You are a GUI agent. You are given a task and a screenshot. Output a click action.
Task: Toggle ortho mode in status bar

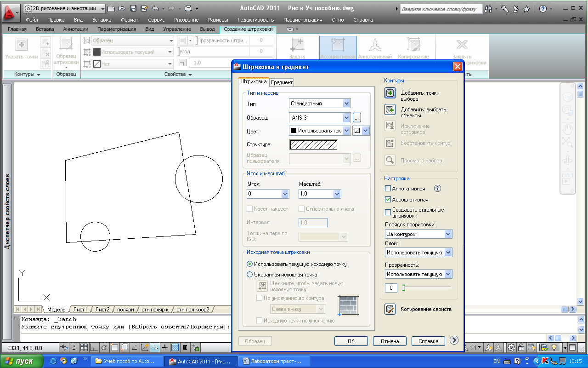pos(94,347)
